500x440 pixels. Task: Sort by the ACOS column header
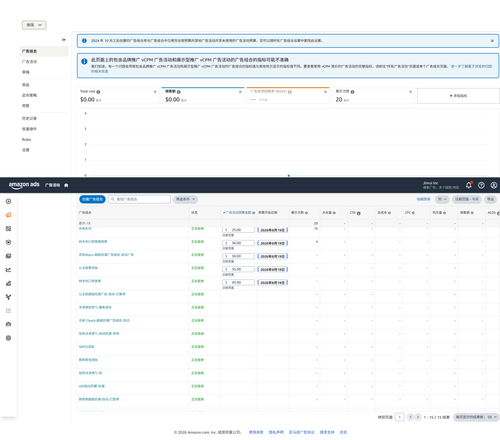pyautogui.click(x=492, y=213)
